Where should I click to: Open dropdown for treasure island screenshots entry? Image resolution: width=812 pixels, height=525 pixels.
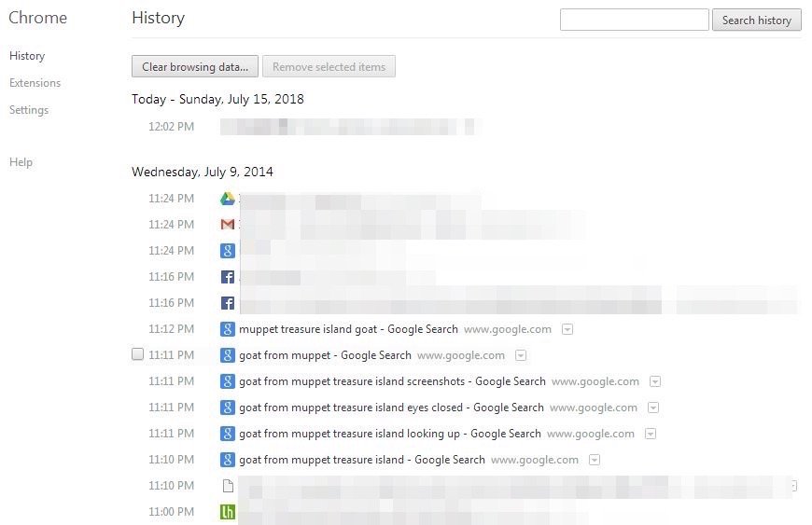pyautogui.click(x=655, y=381)
